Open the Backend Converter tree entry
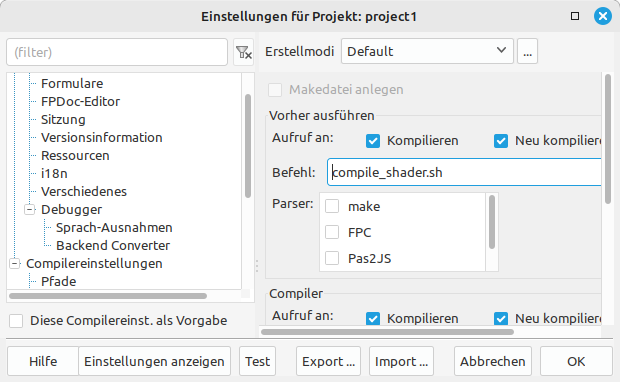 pos(113,246)
